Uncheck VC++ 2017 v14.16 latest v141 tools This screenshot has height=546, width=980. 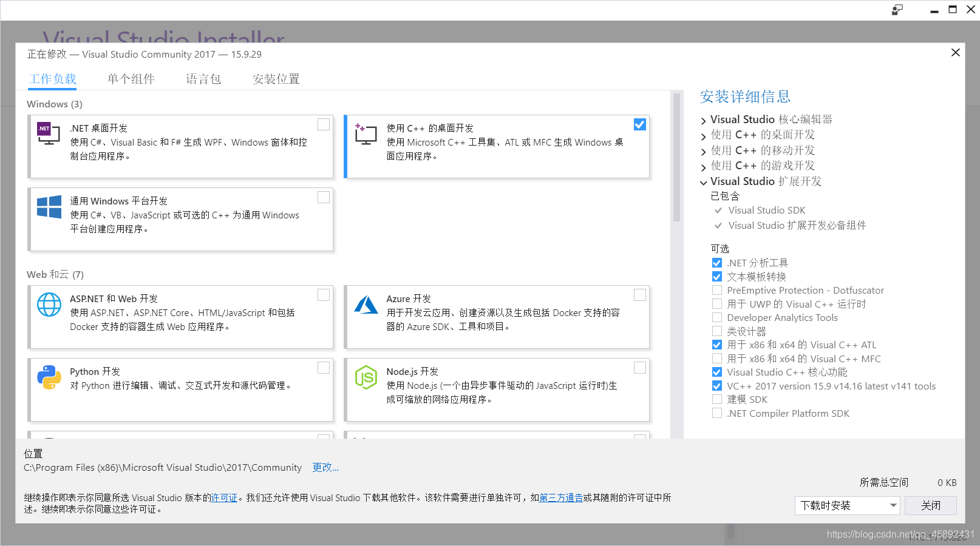click(x=717, y=386)
